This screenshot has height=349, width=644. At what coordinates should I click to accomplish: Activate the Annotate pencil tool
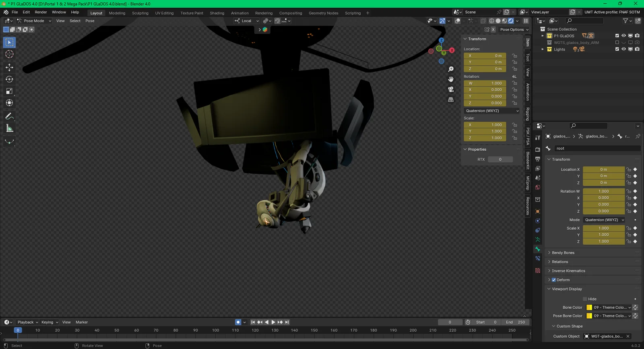9,116
